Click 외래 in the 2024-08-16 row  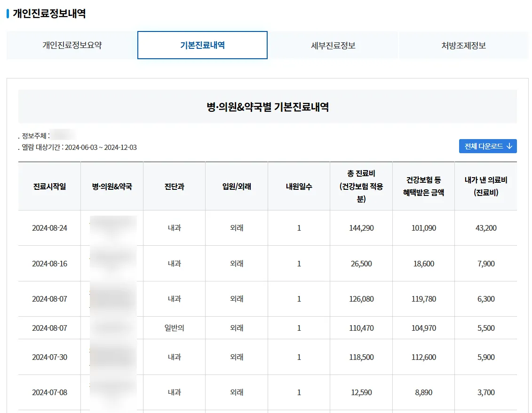[x=236, y=263]
